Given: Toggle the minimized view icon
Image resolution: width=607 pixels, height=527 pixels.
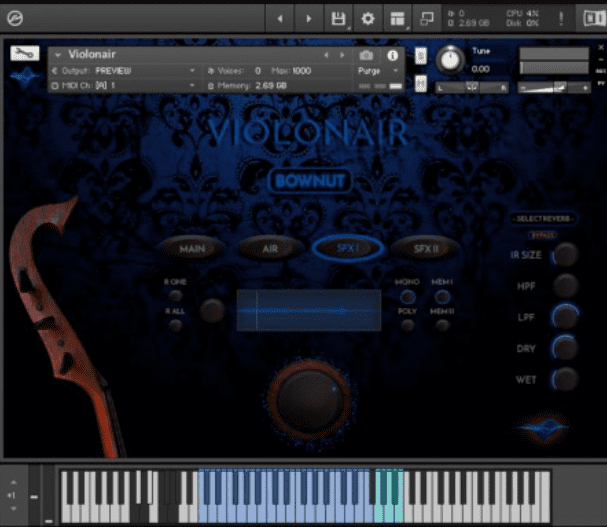Looking at the screenshot, I should [427, 18].
